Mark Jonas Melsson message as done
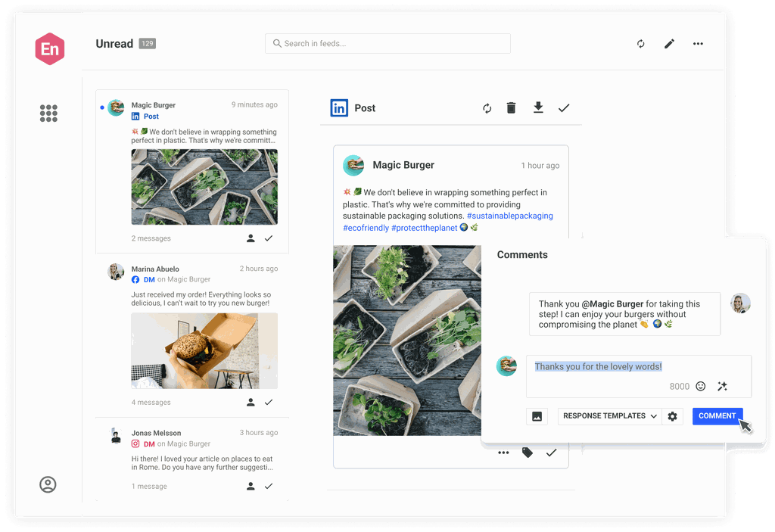 click(x=268, y=486)
